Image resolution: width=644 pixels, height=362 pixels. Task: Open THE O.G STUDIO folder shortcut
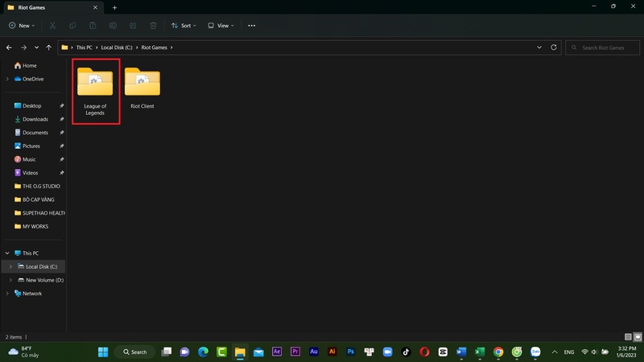pyautogui.click(x=37, y=187)
